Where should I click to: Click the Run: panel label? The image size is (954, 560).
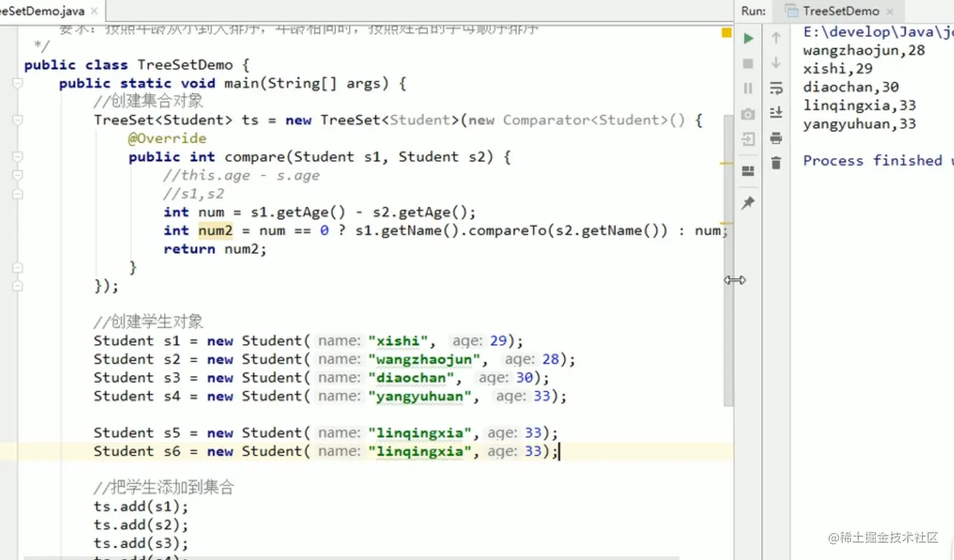pos(754,11)
